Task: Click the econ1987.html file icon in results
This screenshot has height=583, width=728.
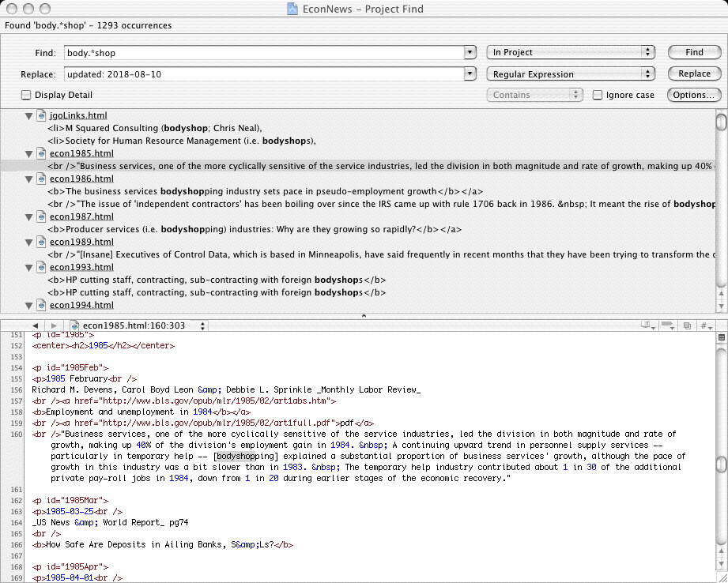Action: click(x=41, y=216)
